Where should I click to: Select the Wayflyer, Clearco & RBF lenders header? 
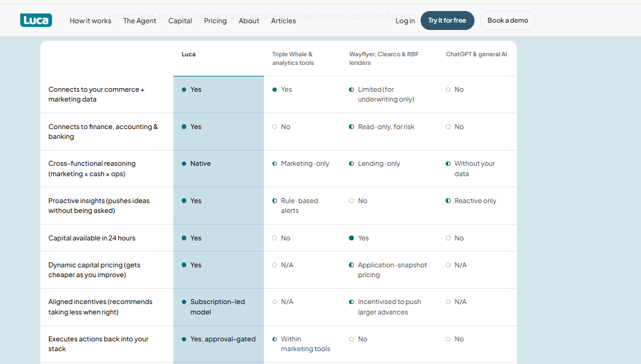pos(384,58)
